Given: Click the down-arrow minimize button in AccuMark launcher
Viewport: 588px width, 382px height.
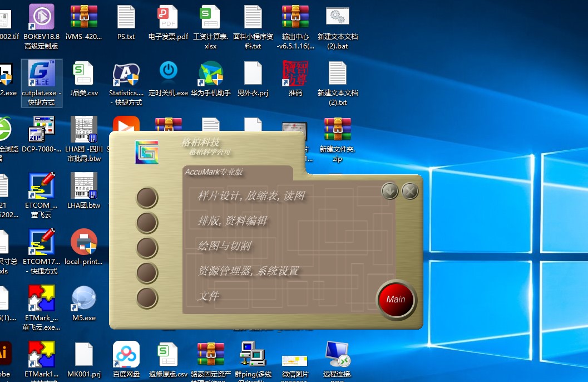Looking at the screenshot, I should [390, 191].
